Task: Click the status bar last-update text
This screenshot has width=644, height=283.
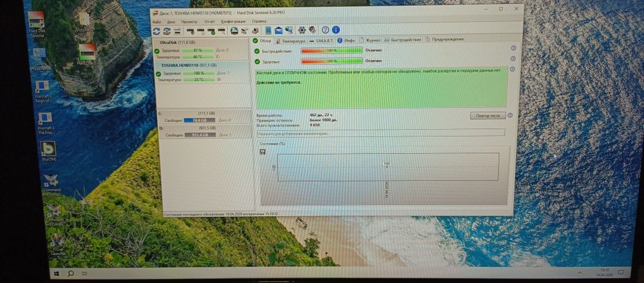Action: pos(221,214)
